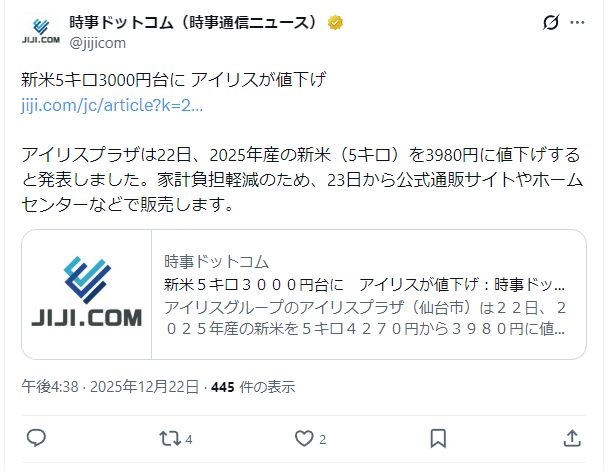Click the share upload icon
Viewport: 609px width, 471px height.
(x=572, y=438)
